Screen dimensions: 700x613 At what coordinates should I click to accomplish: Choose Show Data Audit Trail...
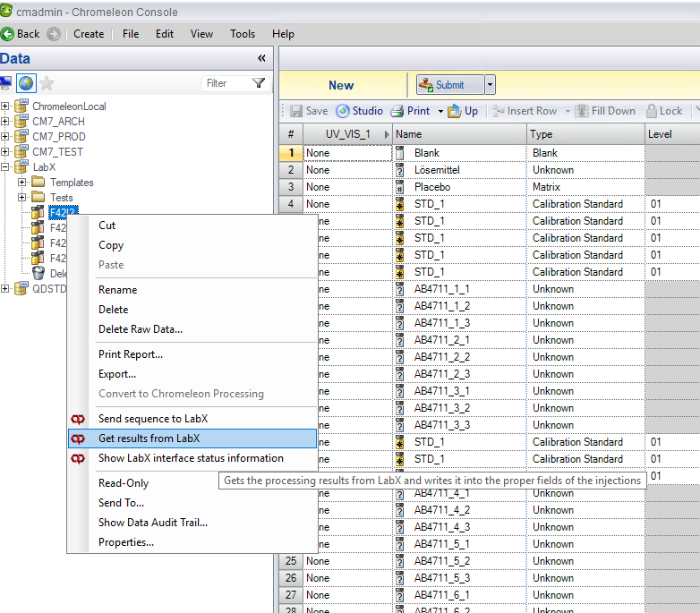[x=192, y=523]
